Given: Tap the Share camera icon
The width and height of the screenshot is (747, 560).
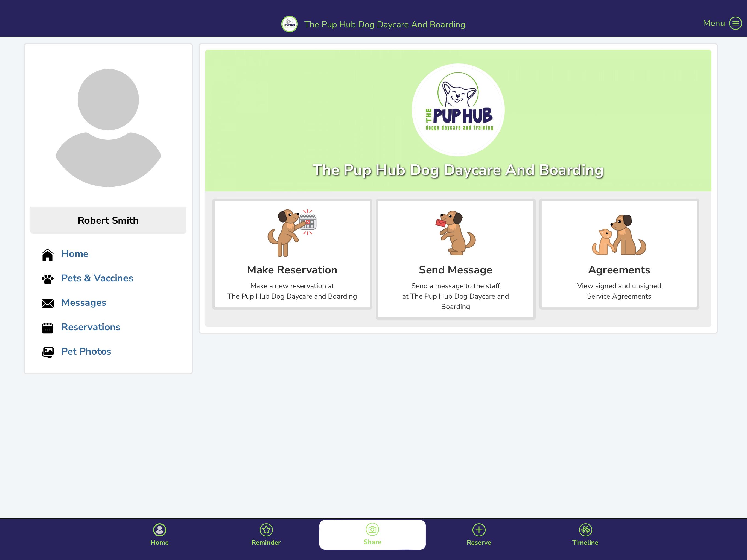Looking at the screenshot, I should pos(372,529).
